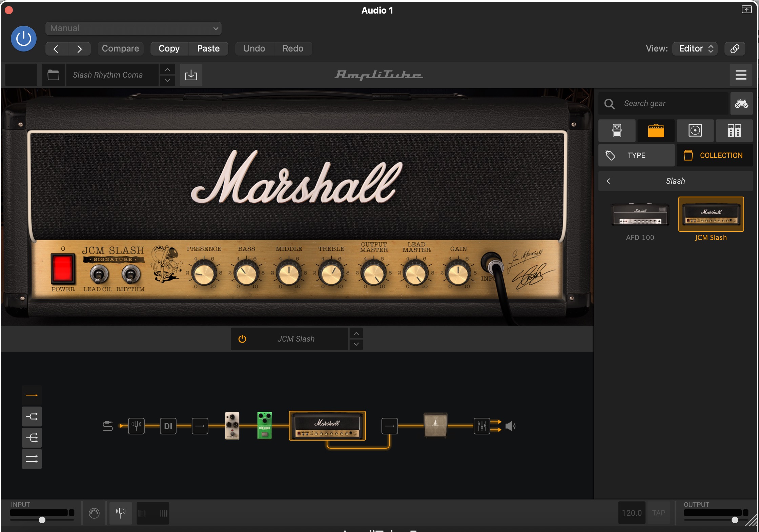Click the empty slot before the pedals
Screen dimensions: 759x532
pos(200,426)
